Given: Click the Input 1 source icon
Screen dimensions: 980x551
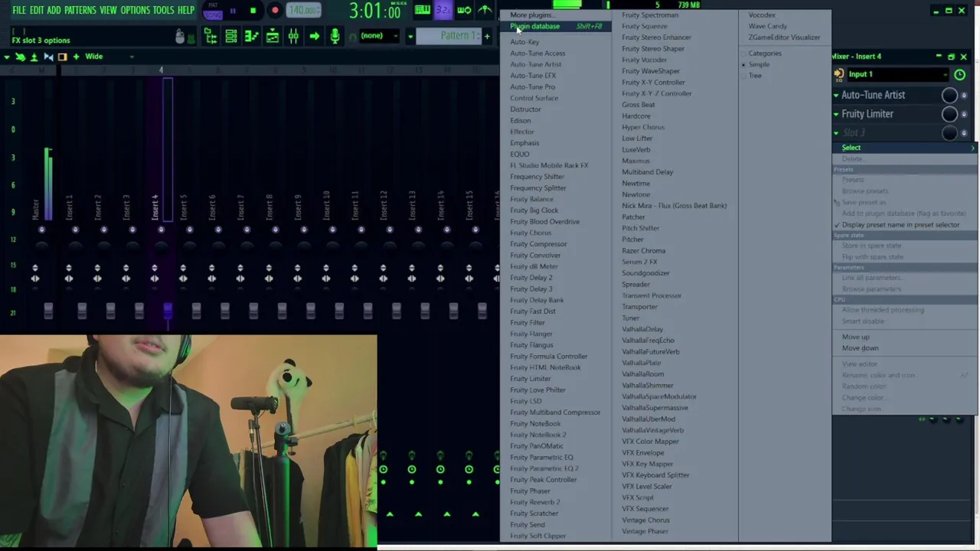Looking at the screenshot, I should [839, 74].
